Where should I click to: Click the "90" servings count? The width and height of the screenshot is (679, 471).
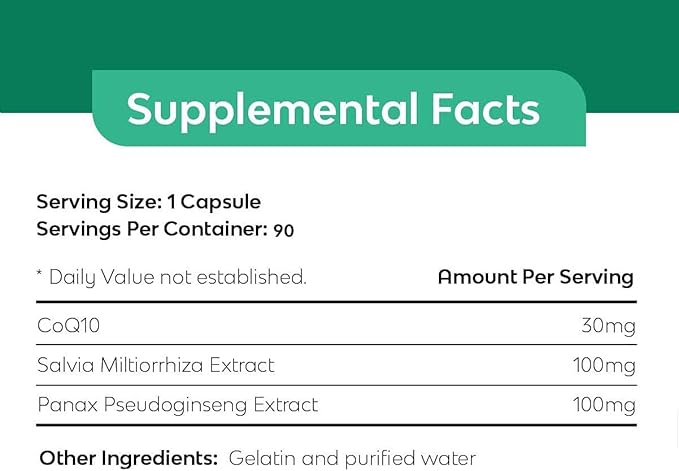(x=283, y=229)
